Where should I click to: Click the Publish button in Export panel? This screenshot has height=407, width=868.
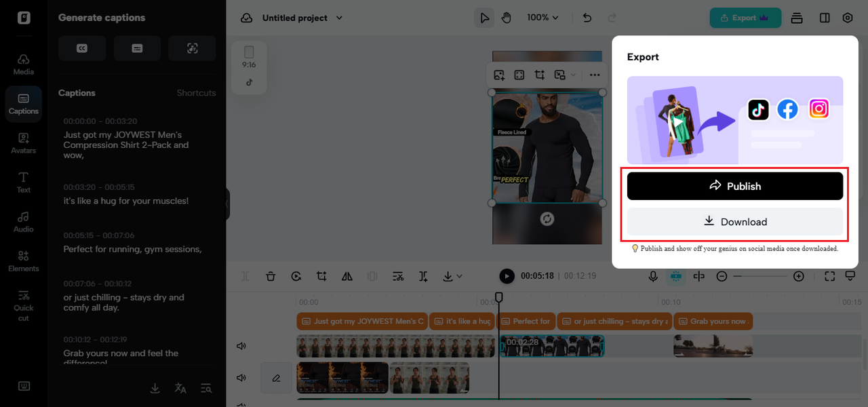[735, 186]
